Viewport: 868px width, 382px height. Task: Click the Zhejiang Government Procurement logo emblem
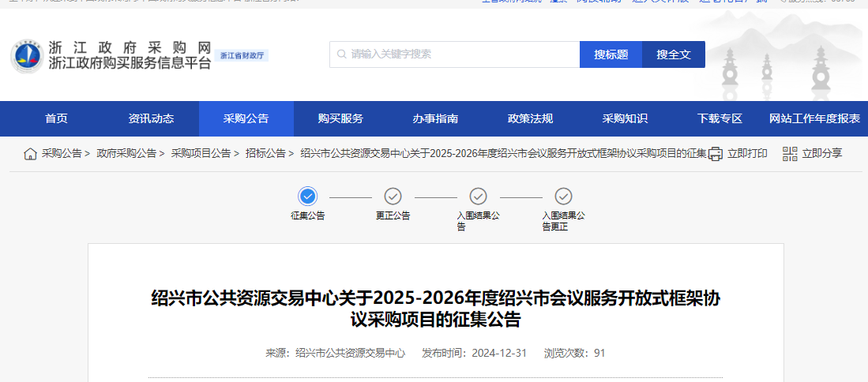point(27,56)
